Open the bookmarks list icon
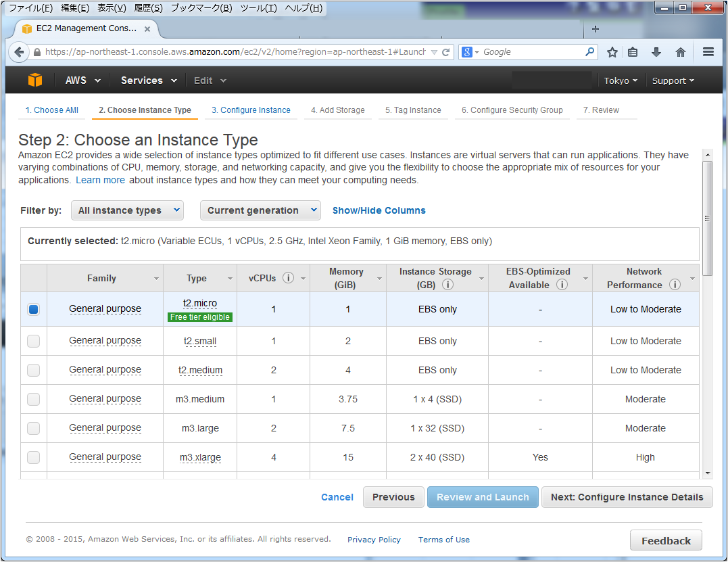Screen dimensions: 728x562 pos(633,52)
